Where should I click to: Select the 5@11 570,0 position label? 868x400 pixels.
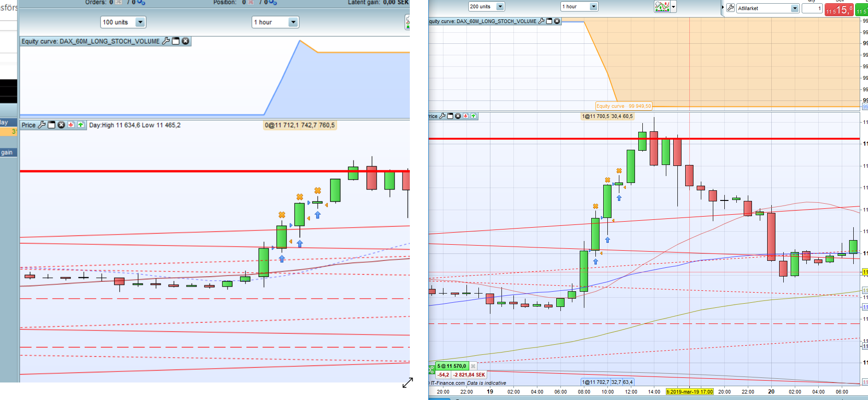(x=452, y=366)
